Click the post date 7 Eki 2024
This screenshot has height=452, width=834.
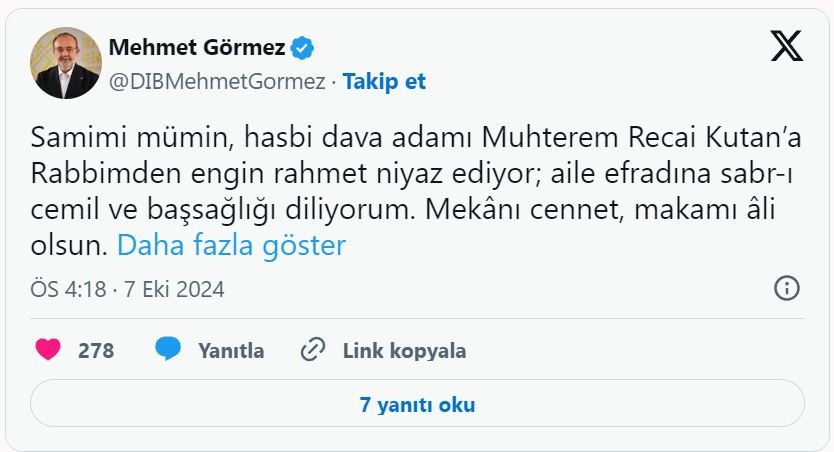click(x=174, y=290)
